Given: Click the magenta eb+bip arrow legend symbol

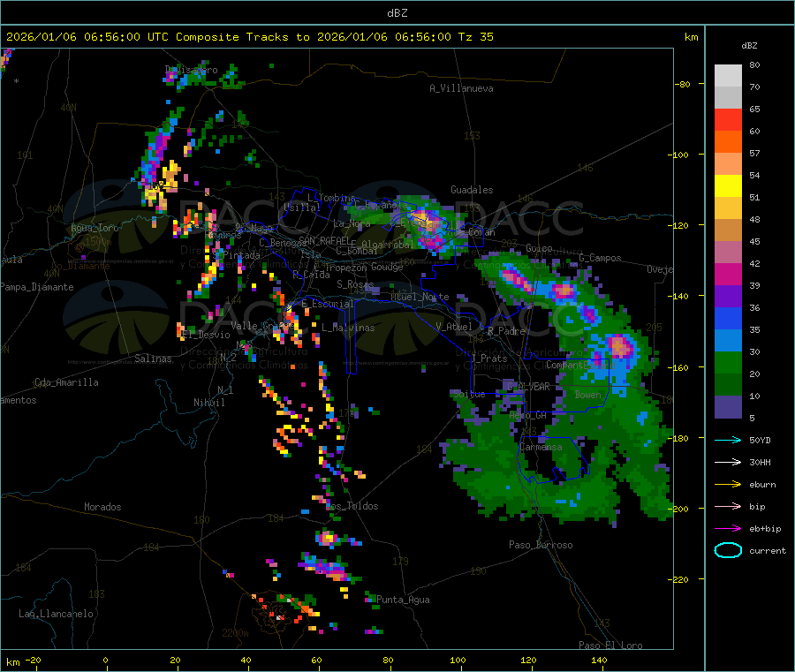Looking at the screenshot, I should 728,529.
